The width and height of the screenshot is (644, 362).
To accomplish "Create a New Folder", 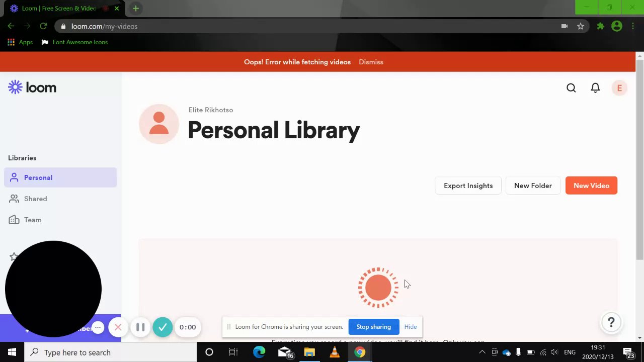I will tap(533, 186).
